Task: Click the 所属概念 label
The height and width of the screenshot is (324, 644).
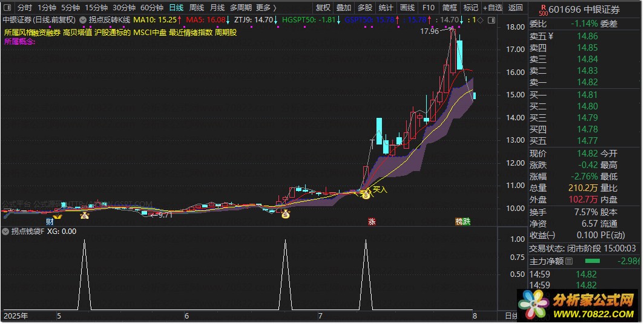Action: (x=20, y=42)
